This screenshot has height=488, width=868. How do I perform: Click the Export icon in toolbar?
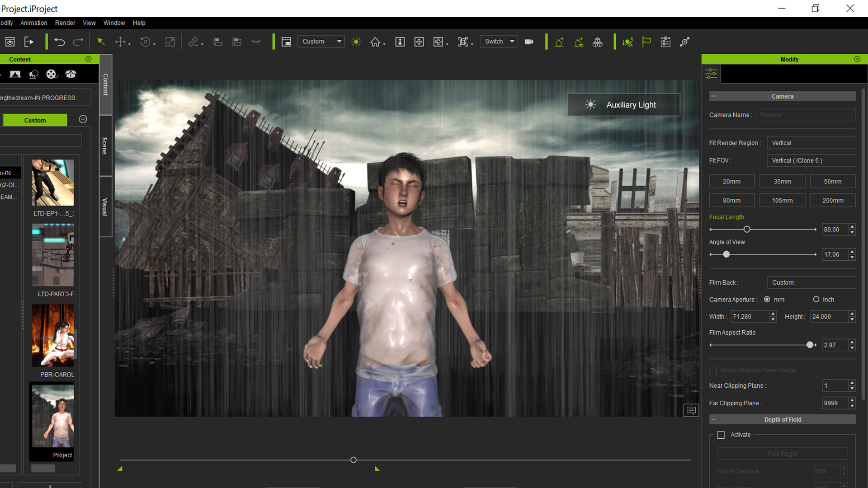click(x=29, y=42)
